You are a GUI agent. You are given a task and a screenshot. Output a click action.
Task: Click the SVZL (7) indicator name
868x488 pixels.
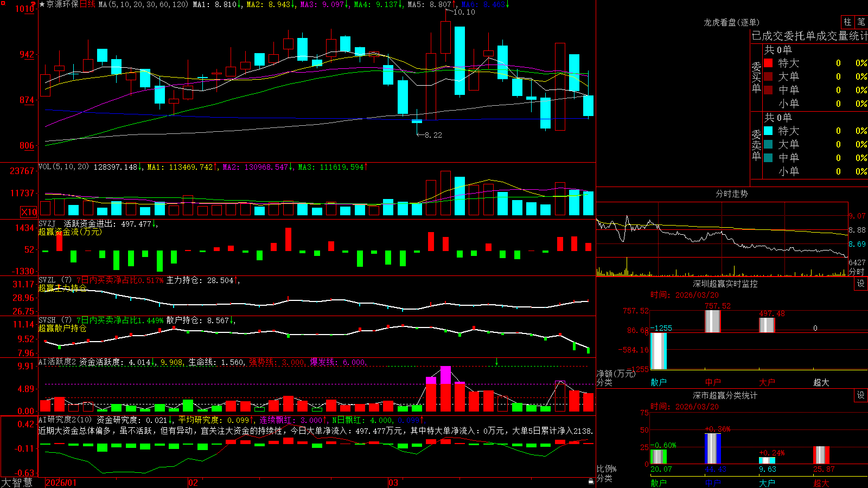[55, 280]
